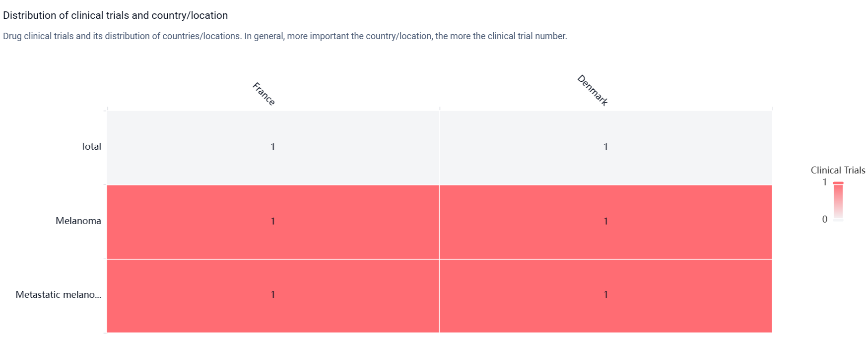Click the vertical divider between France and Denmark columns

[x=439, y=221]
